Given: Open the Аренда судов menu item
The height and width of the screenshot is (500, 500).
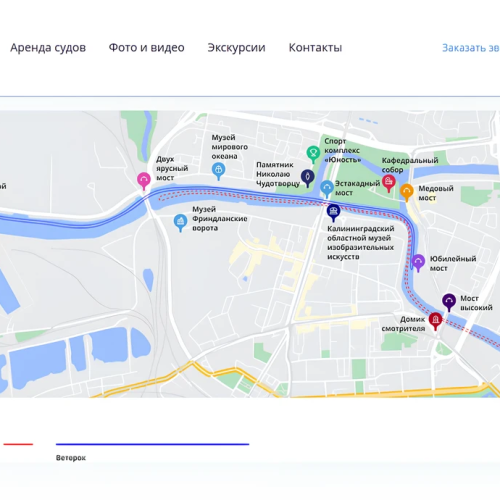Looking at the screenshot, I should pos(48,48).
